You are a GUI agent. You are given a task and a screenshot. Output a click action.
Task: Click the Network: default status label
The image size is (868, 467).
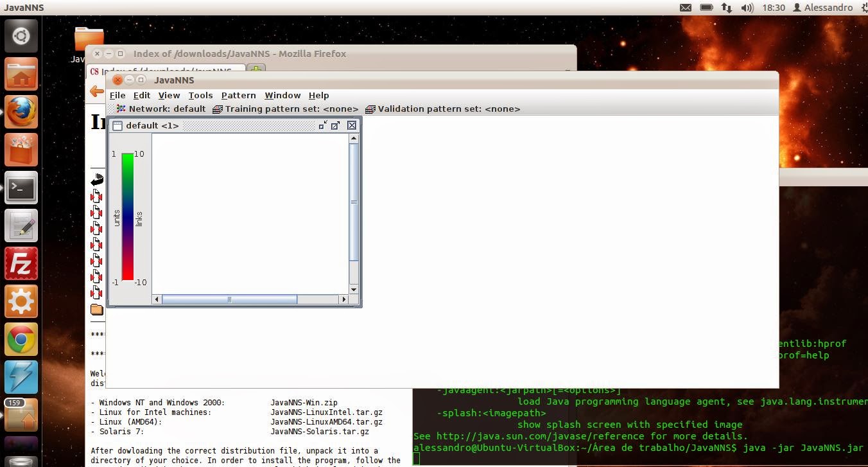pos(161,109)
